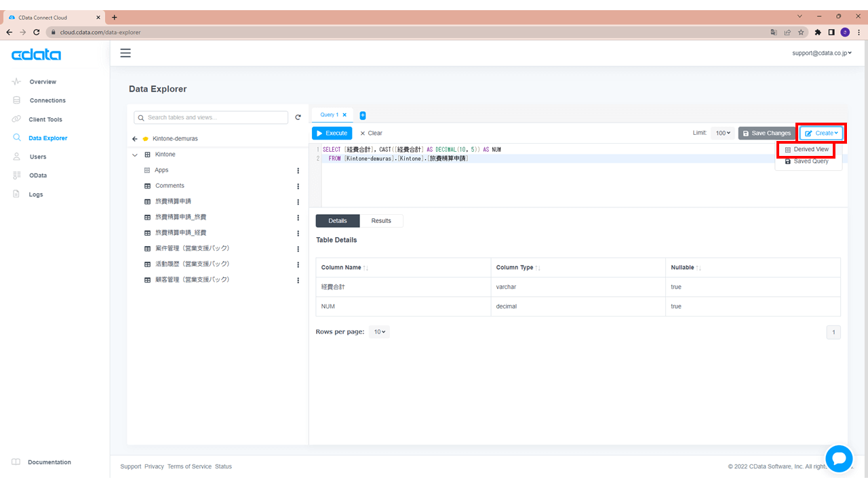Click the Users person icon
This screenshot has height=488, width=868.
(16, 157)
